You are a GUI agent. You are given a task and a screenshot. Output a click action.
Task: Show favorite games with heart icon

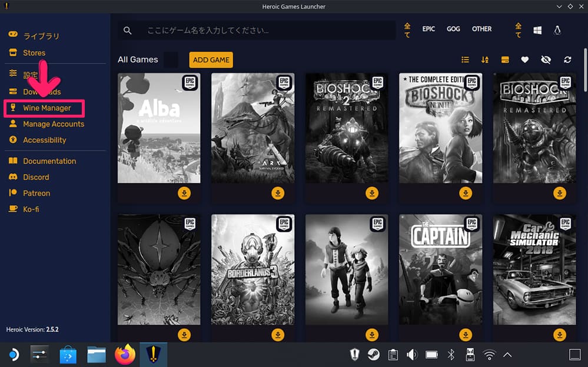[524, 59]
